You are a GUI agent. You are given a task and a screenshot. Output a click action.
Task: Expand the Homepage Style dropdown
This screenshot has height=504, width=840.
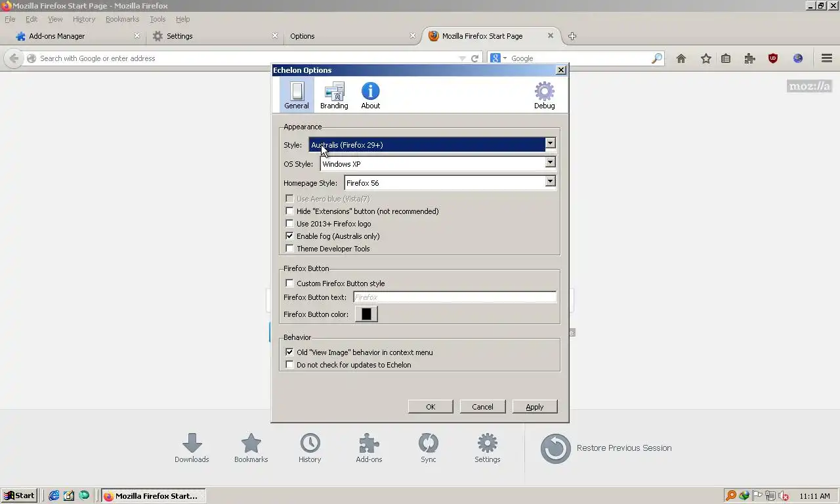pos(550,182)
